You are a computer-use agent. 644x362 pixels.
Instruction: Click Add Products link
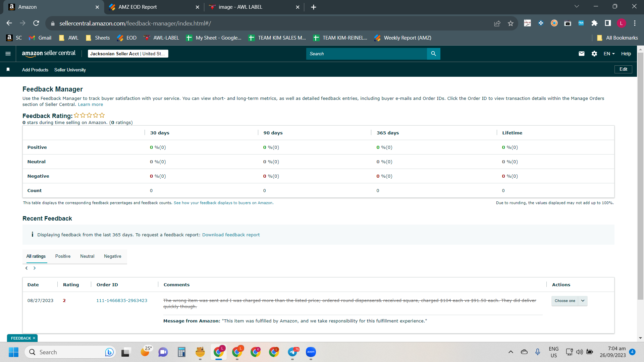(x=35, y=70)
